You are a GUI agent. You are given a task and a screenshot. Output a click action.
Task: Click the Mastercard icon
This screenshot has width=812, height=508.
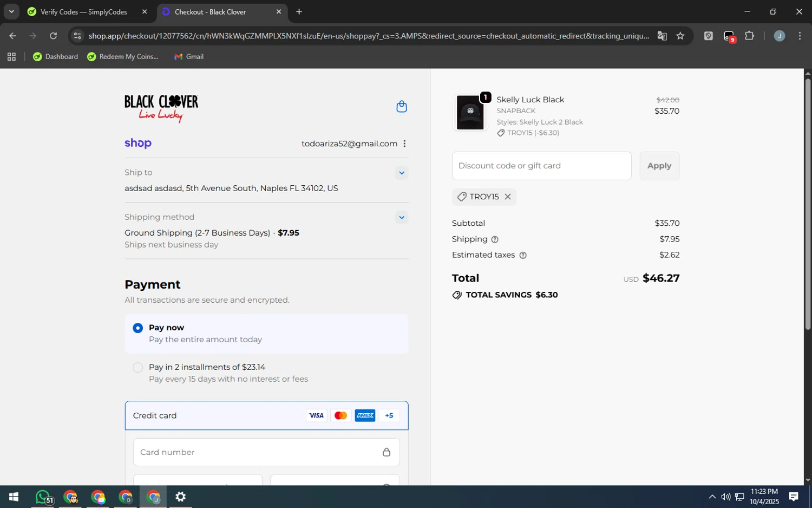pyautogui.click(x=340, y=416)
